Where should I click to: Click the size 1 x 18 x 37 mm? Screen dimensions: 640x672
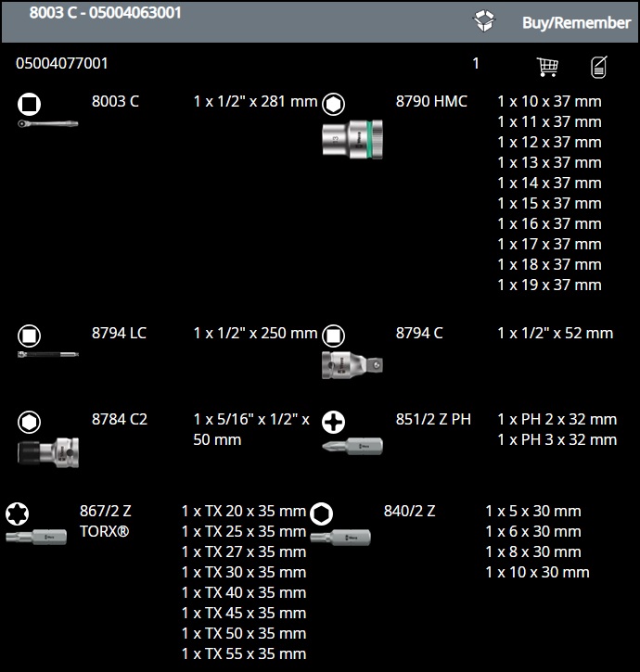[x=549, y=264]
